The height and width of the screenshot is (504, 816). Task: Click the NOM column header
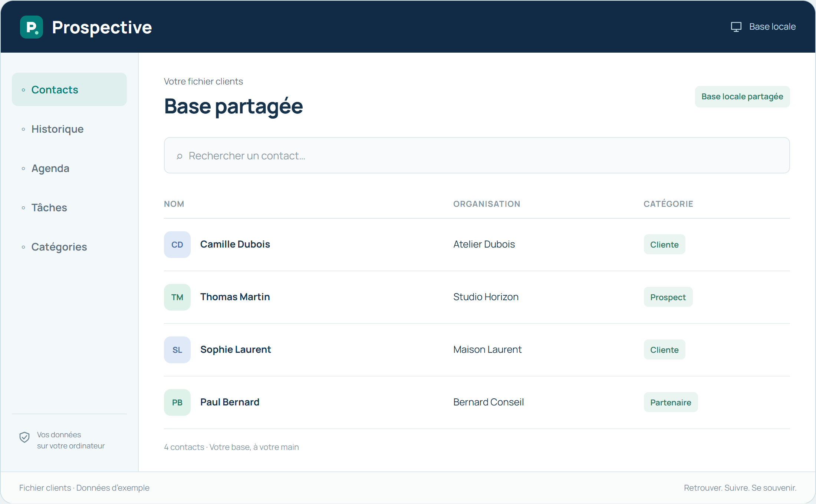174,204
